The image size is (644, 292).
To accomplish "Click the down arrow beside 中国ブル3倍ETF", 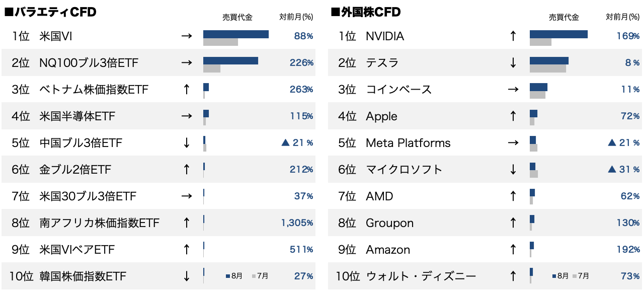I will point(186,143).
